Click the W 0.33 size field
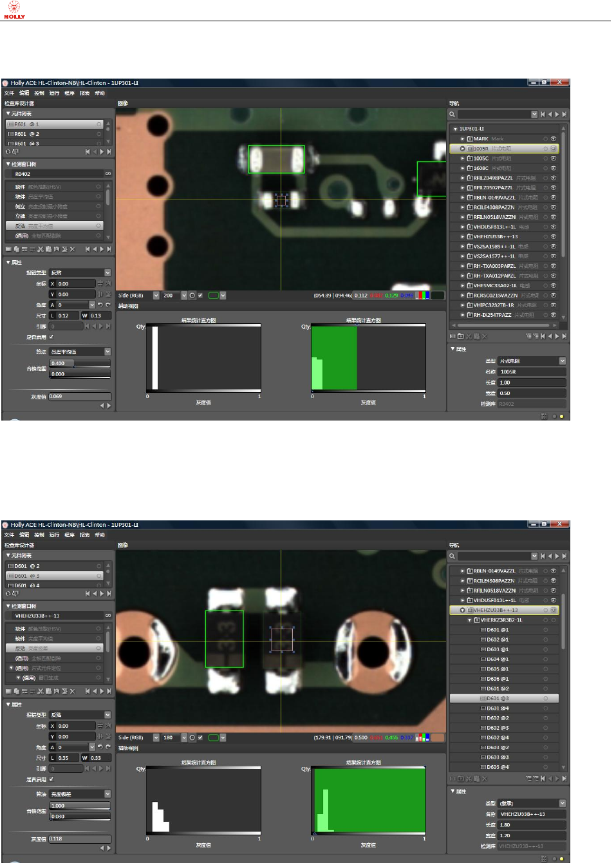Image resolution: width=616 pixels, height=863 pixels. coord(96,758)
